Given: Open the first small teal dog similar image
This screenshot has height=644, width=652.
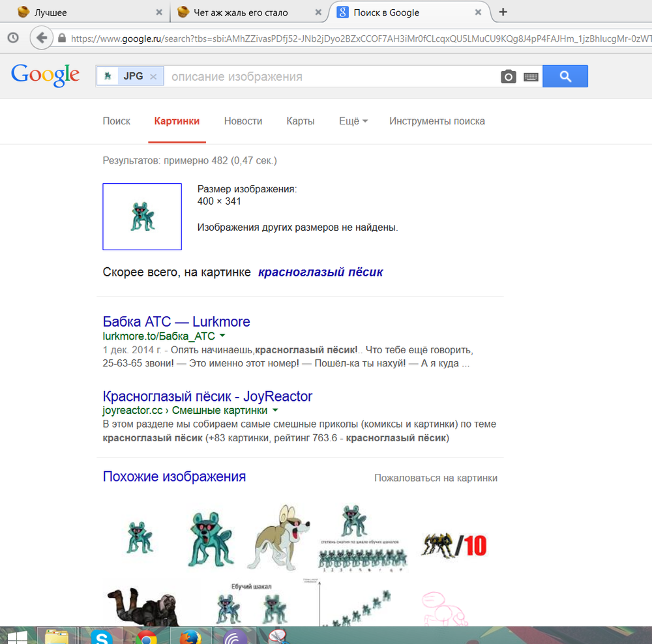Looking at the screenshot, I should [x=140, y=538].
